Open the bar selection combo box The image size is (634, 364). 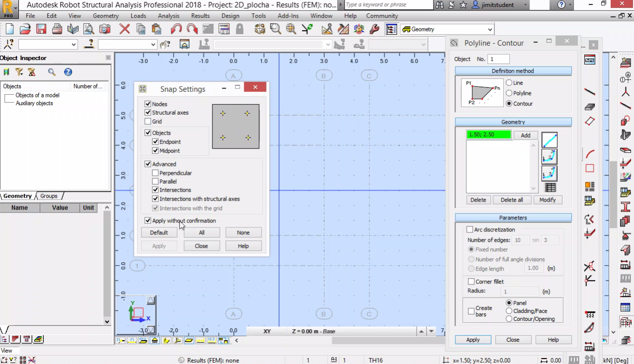[153, 44]
